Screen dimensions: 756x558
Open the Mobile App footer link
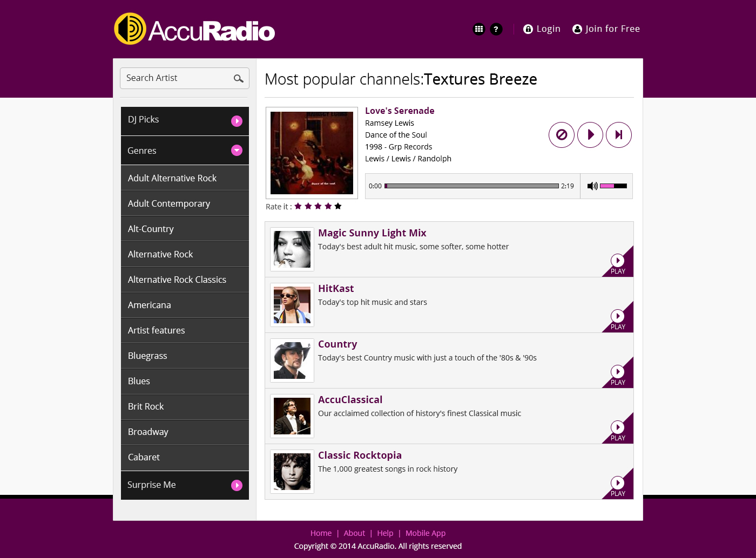[x=426, y=533]
